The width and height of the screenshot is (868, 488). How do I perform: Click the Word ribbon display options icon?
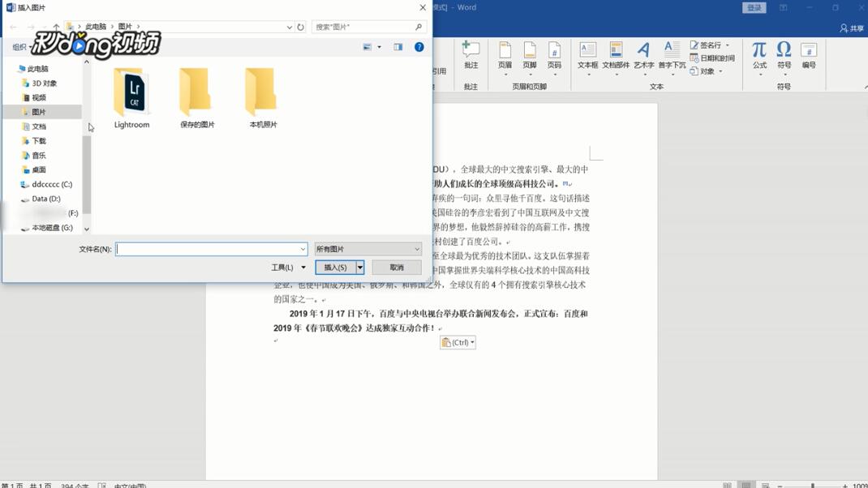[784, 8]
